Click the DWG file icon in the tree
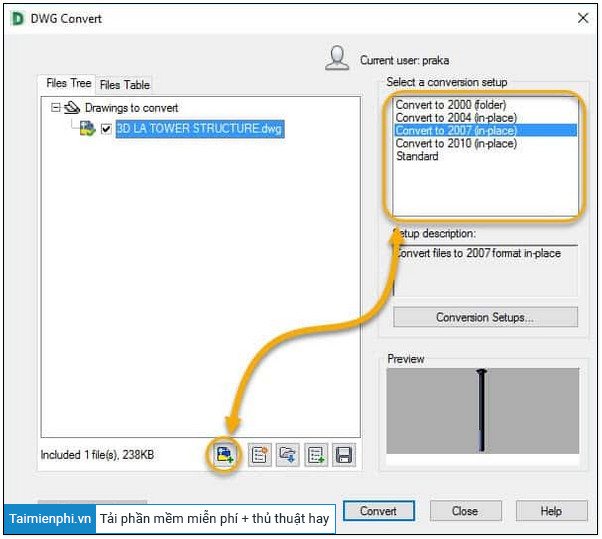The height and width of the screenshot is (539, 602). (88, 129)
